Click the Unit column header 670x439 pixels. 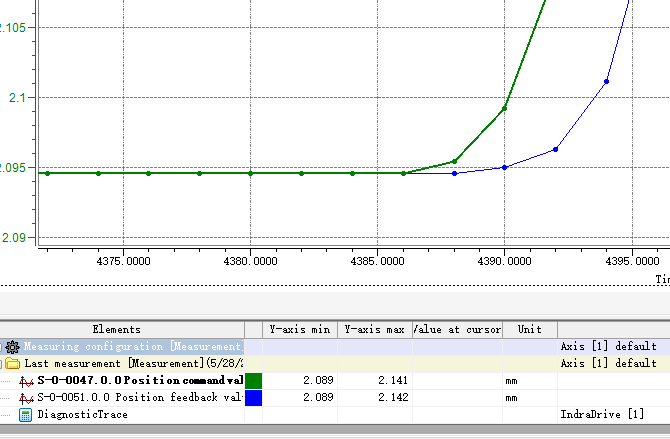pos(529,329)
